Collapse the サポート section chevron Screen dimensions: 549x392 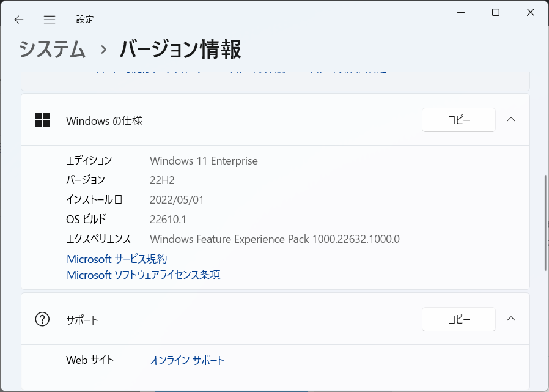[511, 319]
